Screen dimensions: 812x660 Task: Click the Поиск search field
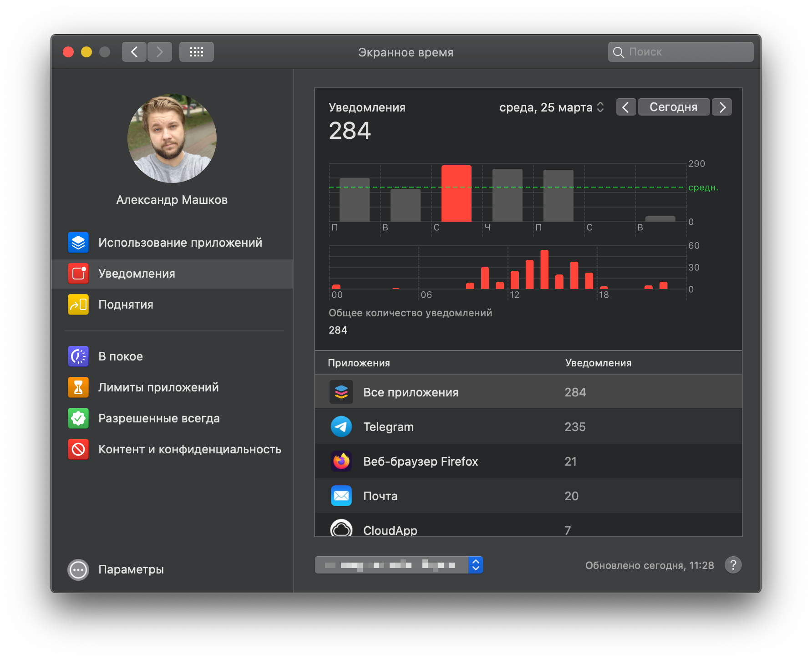[x=680, y=52]
